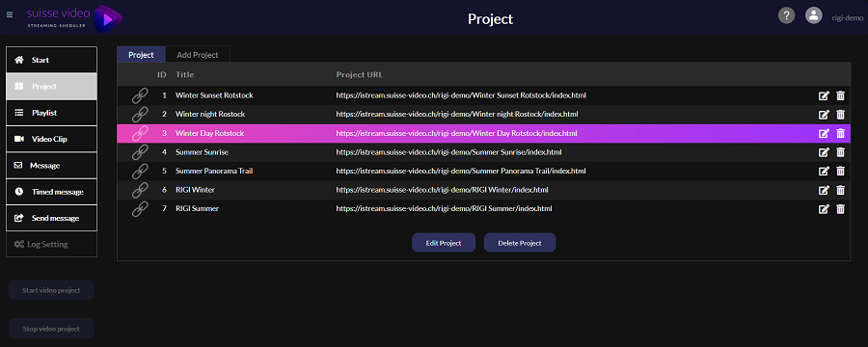Image resolution: width=868 pixels, height=347 pixels.
Task: Click the RIGI Summer project URL
Action: (x=444, y=208)
